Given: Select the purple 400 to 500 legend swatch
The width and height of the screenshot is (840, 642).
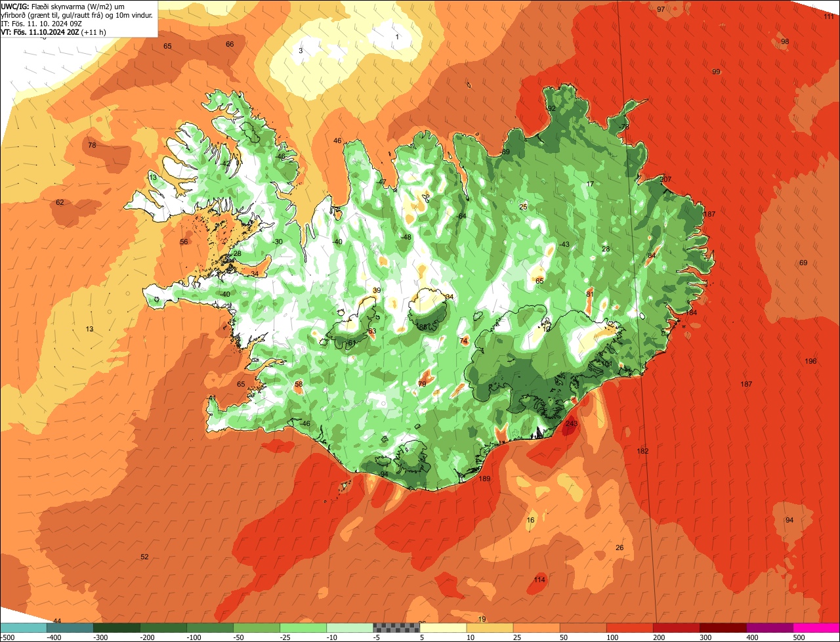Looking at the screenshot, I should (x=769, y=628).
